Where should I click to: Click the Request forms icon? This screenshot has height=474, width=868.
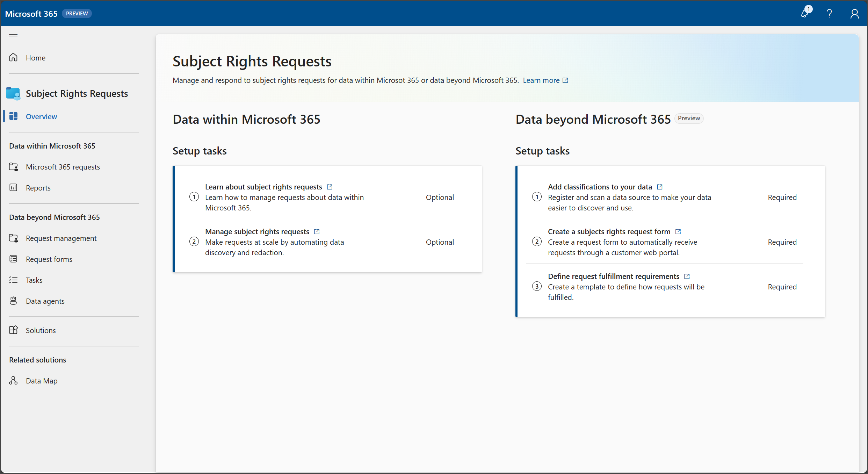click(x=14, y=259)
